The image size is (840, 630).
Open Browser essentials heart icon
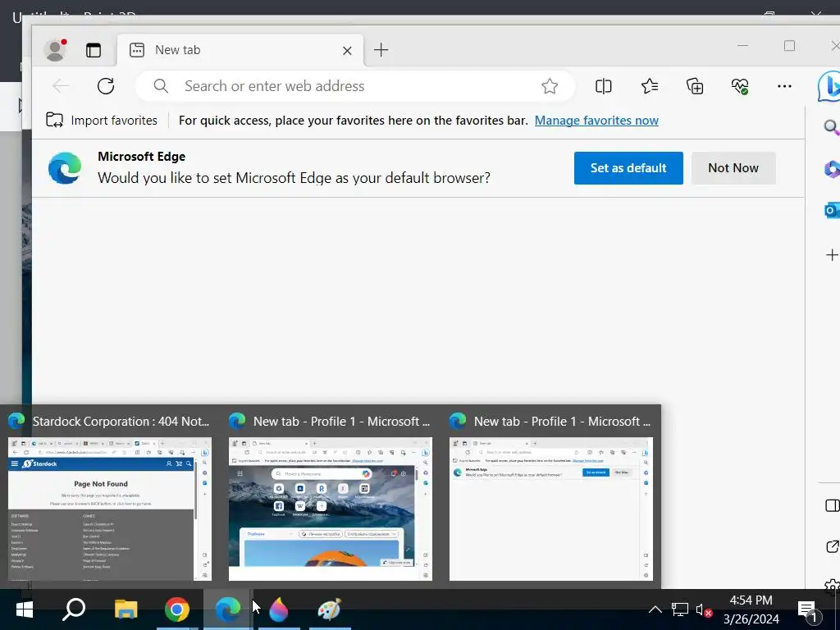click(740, 85)
